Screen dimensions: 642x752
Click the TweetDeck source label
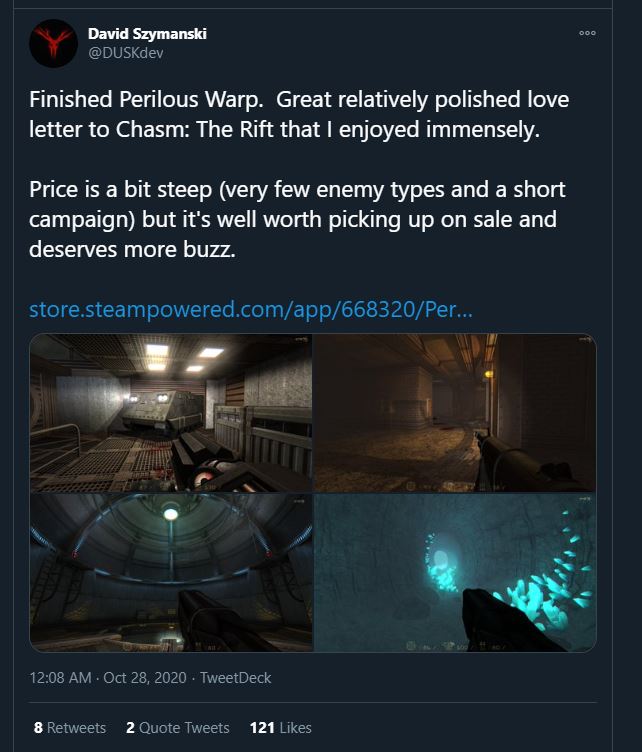pyautogui.click(x=235, y=678)
